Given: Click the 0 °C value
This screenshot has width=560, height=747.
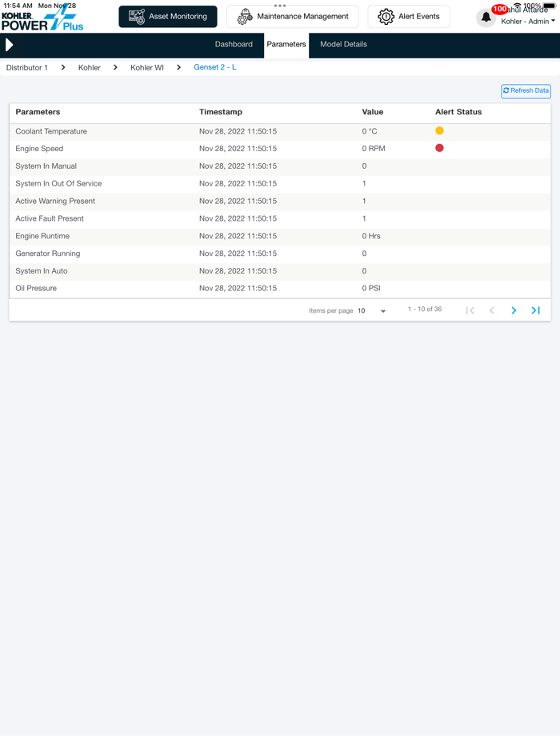Looking at the screenshot, I should 370,131.
